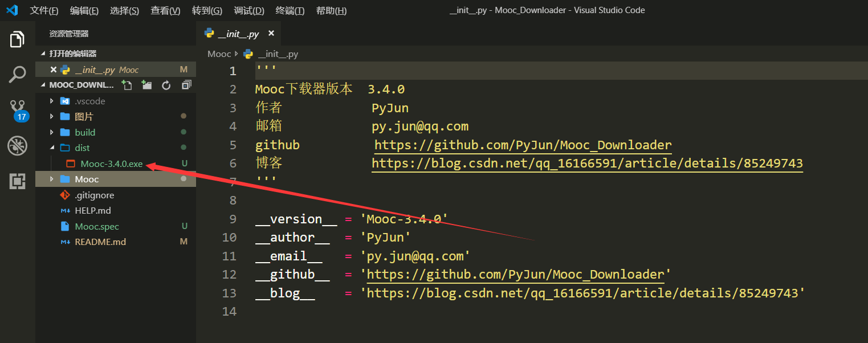Click the New File icon in explorer
The height and width of the screenshot is (343, 868).
coord(127,85)
